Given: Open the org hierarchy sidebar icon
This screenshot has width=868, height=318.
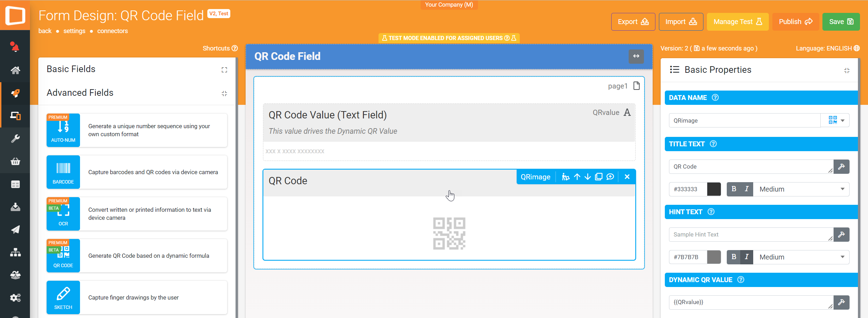Looking at the screenshot, I should coord(15,253).
